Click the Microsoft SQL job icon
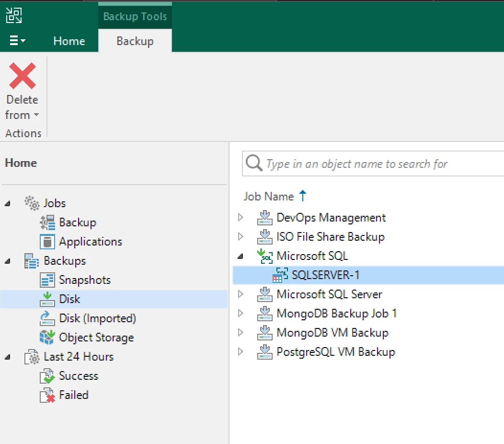 click(x=265, y=256)
